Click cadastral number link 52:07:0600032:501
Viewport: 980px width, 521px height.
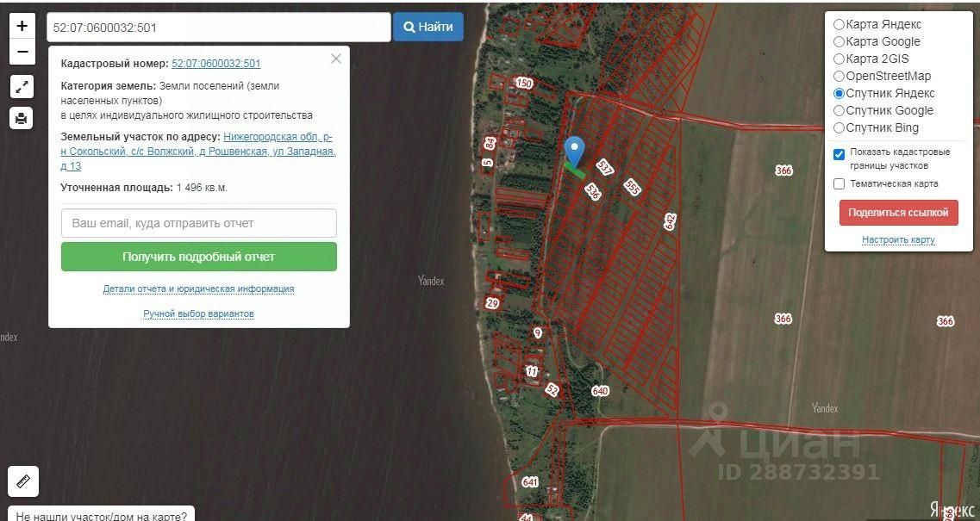pyautogui.click(x=216, y=64)
